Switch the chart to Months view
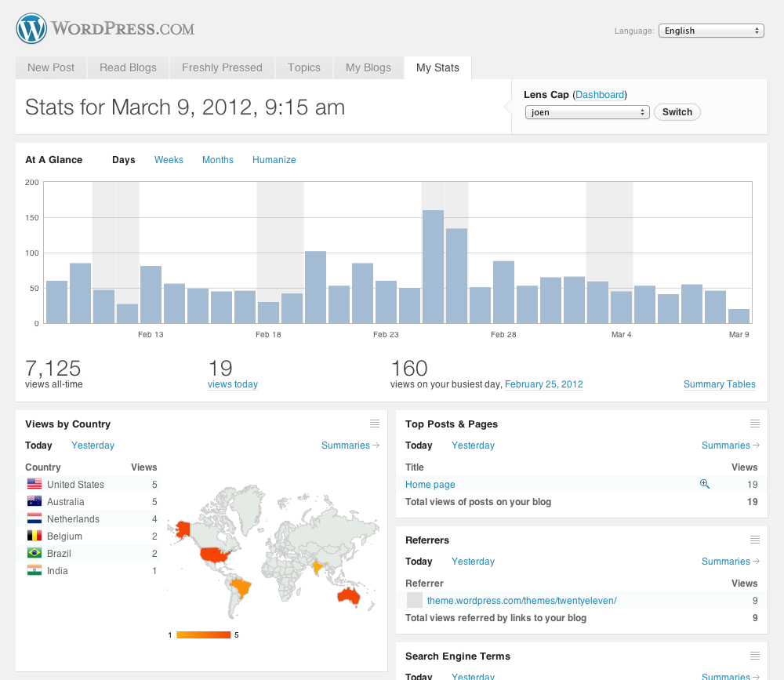Screen dimensions: 784x680 [x=218, y=160]
